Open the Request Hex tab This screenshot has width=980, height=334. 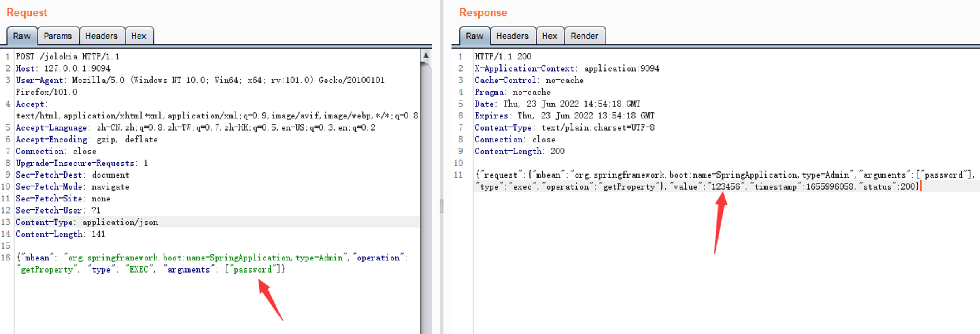[139, 36]
